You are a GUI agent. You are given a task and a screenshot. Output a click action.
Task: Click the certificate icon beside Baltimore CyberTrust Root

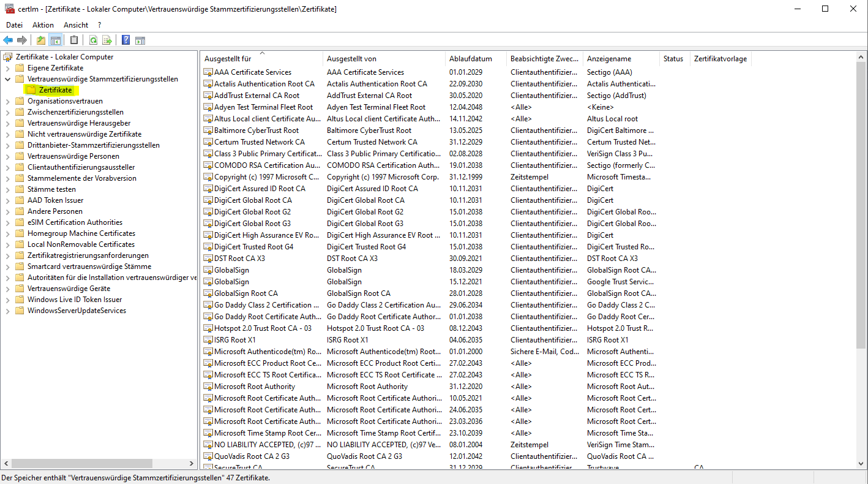point(208,130)
